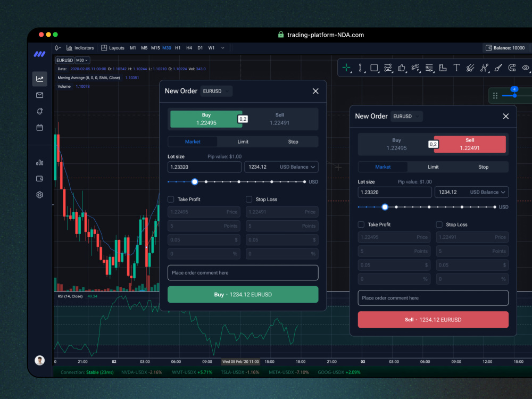Screen dimensions: 532x399
Task: Select Market tab in Buy dialog
Action: pyautogui.click(x=193, y=142)
